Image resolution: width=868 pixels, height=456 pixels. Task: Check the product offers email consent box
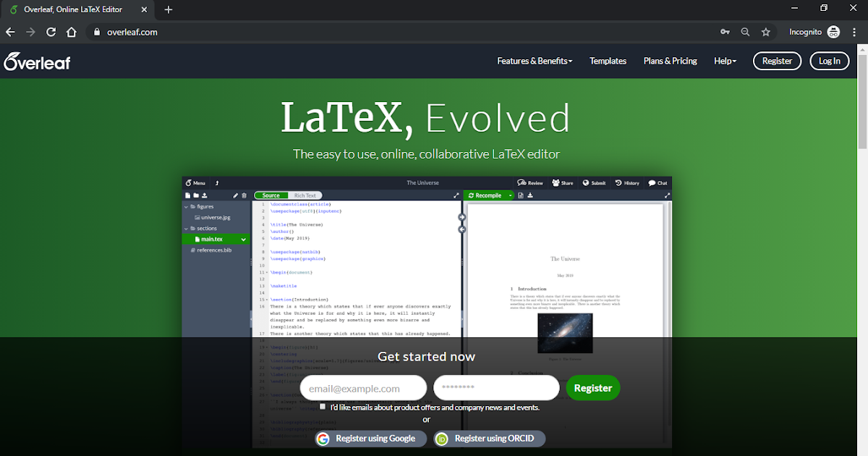323,406
